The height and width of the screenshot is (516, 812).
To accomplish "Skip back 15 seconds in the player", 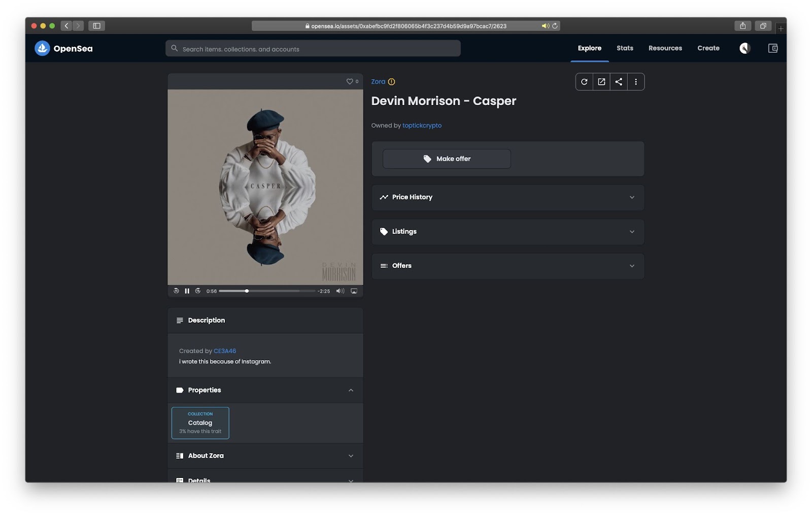I will pos(176,291).
